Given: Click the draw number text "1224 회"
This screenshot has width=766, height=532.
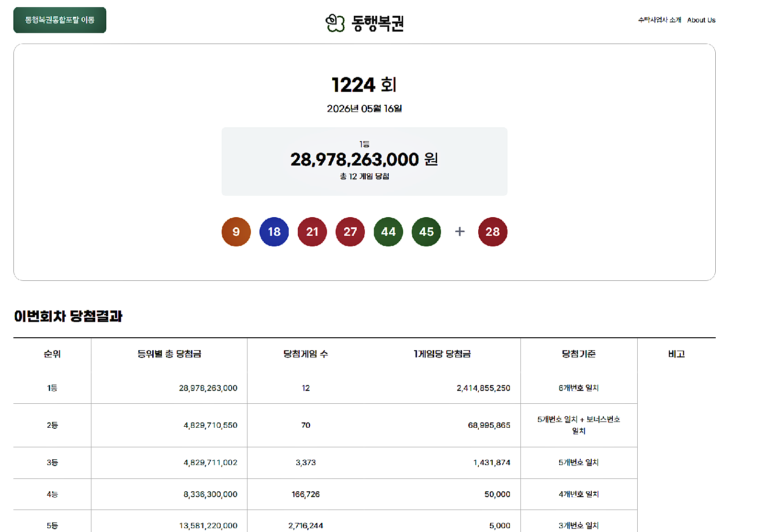Looking at the screenshot, I should click(x=364, y=85).
